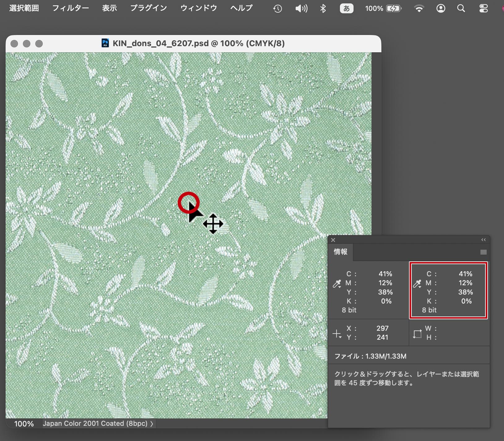Collapse the Info panel with double-arrow icon
Screen dimensions: 504x441
click(x=483, y=240)
